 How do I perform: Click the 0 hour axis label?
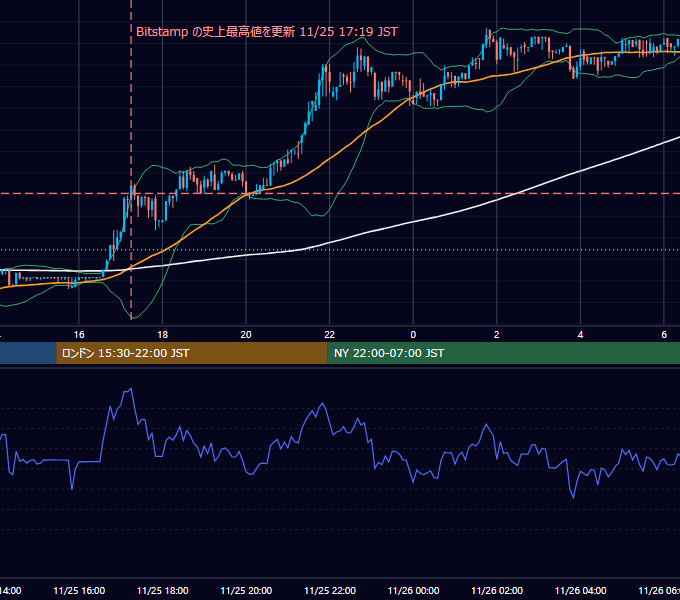[413, 335]
